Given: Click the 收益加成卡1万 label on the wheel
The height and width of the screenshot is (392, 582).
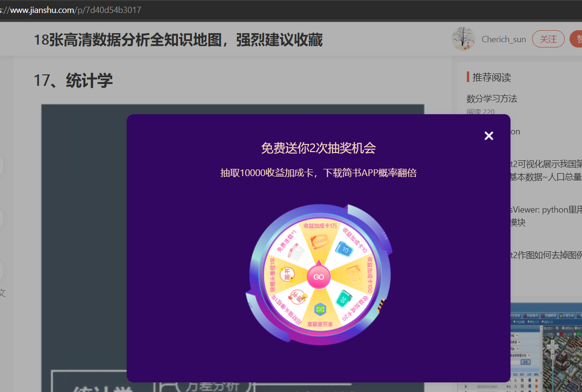Looking at the screenshot, I should pyautogui.click(x=320, y=226).
